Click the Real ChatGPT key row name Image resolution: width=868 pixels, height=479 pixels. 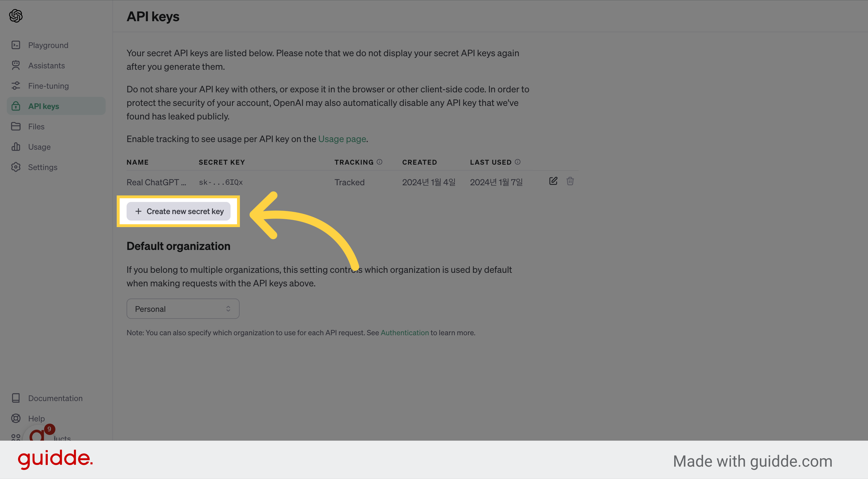click(156, 182)
